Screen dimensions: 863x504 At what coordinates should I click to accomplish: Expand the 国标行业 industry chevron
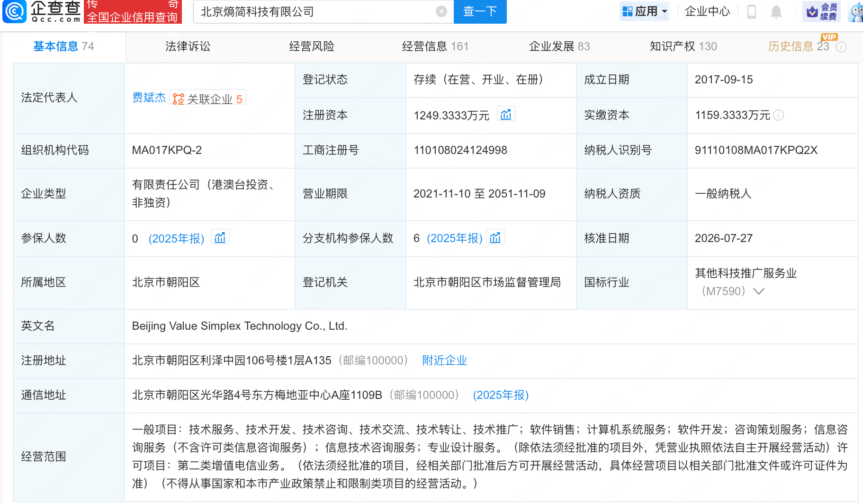tap(758, 291)
